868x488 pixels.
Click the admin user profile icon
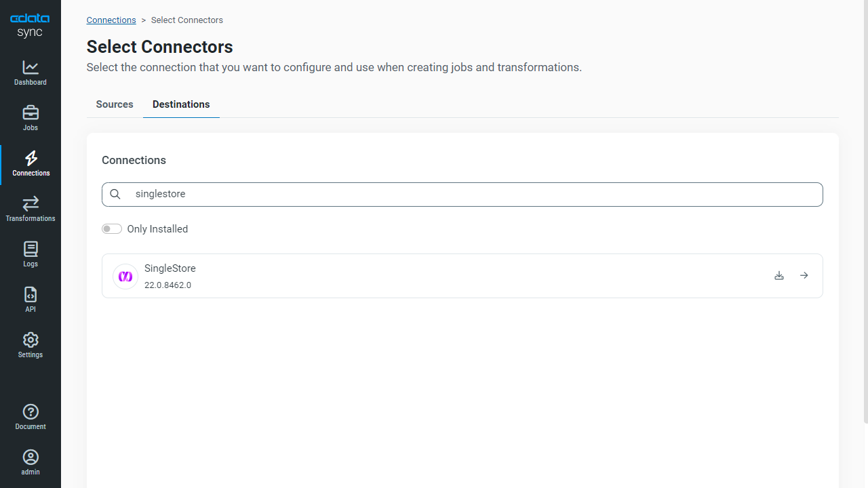pyautogui.click(x=31, y=457)
